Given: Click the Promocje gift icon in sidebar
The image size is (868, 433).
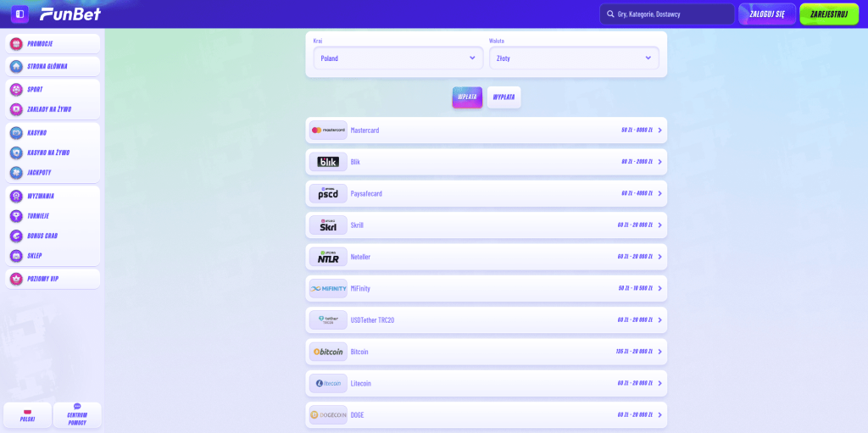Looking at the screenshot, I should [x=16, y=43].
